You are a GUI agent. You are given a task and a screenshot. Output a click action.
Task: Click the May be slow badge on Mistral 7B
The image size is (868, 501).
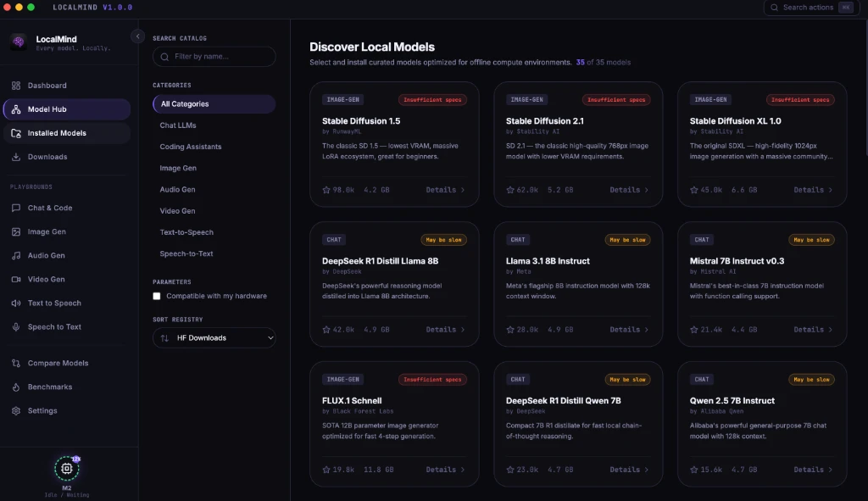pyautogui.click(x=811, y=240)
